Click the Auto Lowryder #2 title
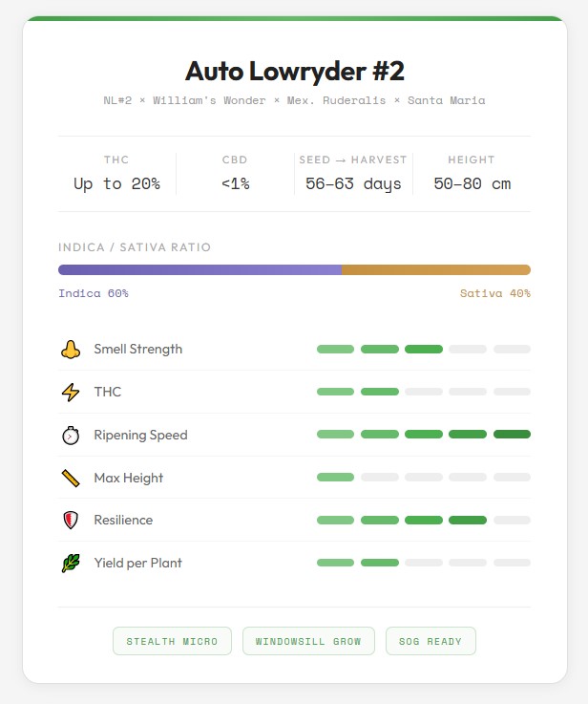 point(295,72)
